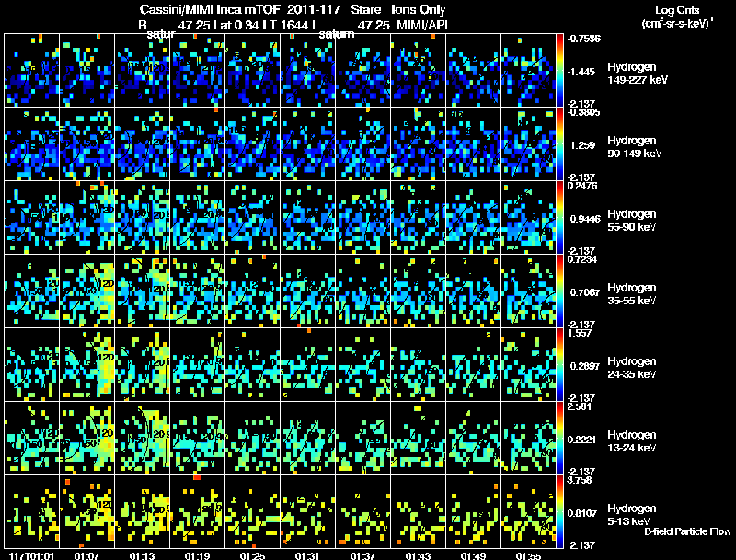Select the 35-55 keV image panel at 01:19
Viewport: 736px width, 560px height.
(197, 291)
